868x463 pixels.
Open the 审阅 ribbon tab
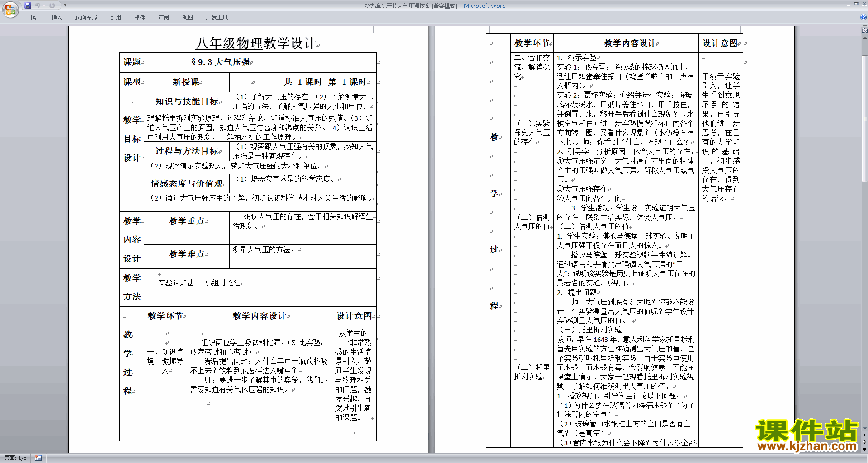pyautogui.click(x=164, y=18)
